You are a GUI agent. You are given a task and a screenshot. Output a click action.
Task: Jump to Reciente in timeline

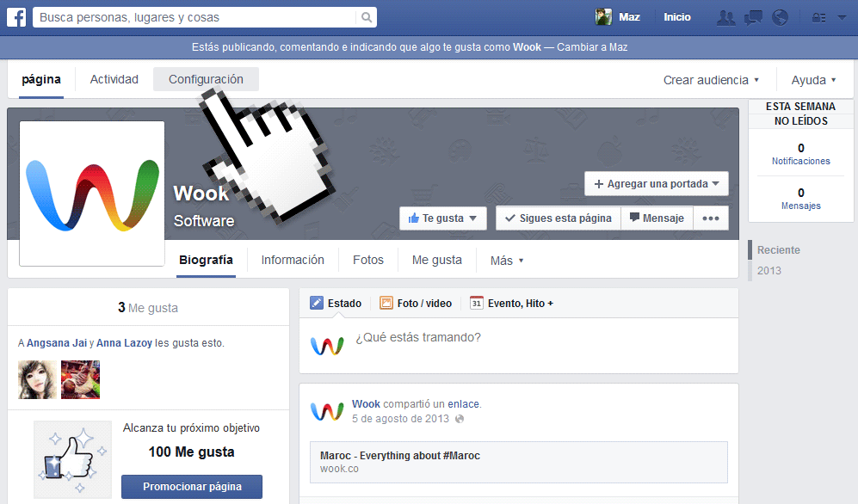pyautogui.click(x=778, y=249)
